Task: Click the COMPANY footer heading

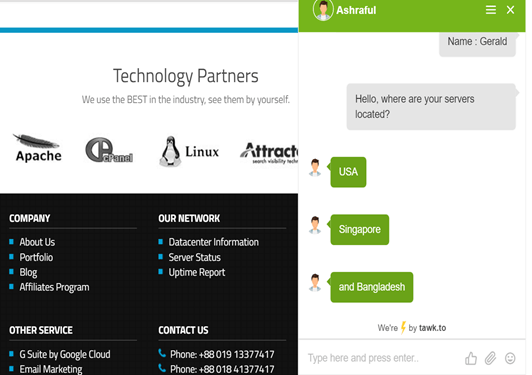Action: 30,218
